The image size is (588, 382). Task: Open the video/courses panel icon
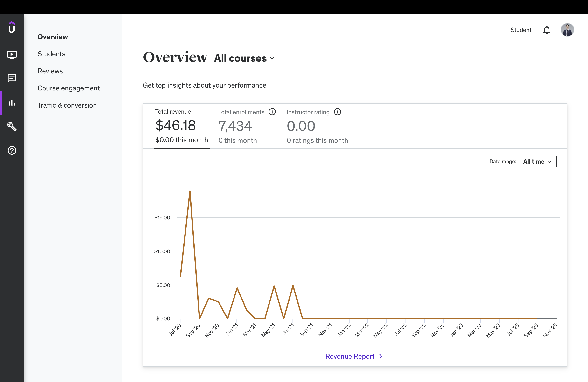point(12,54)
